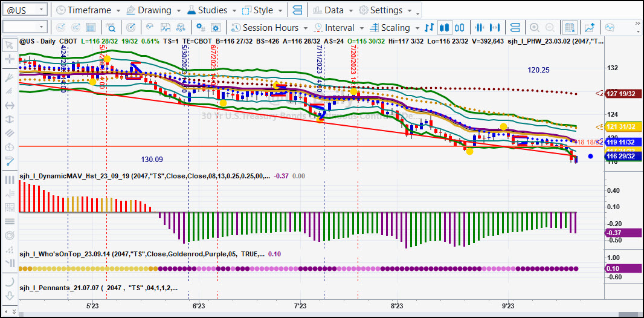The height and width of the screenshot is (318, 644).
Task: Click the 121 31/32 gold price label
Action: (x=623, y=126)
